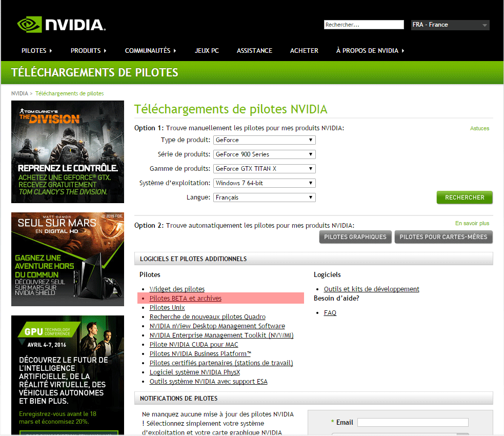Image resolution: width=504 pixels, height=436 pixels.
Task: Click the GPU Technology Conference banner
Action: point(68,375)
